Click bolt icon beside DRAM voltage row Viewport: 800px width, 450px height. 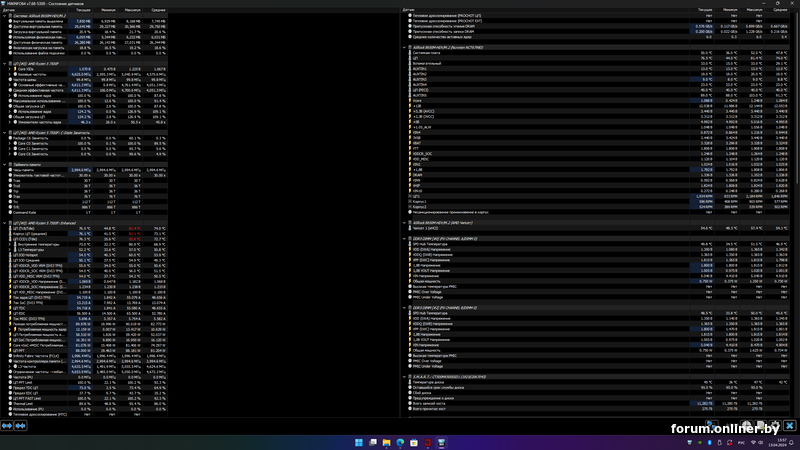410,175
